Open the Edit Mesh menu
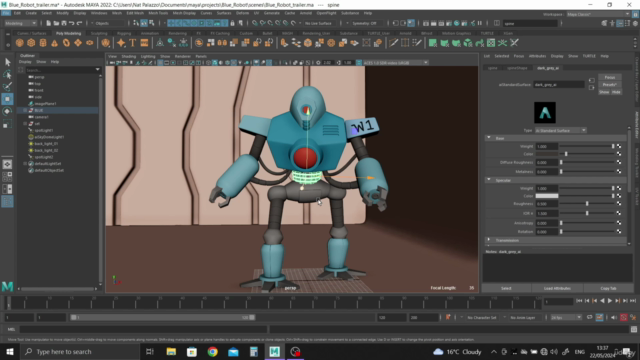The width and height of the screenshot is (640, 360). [135, 13]
